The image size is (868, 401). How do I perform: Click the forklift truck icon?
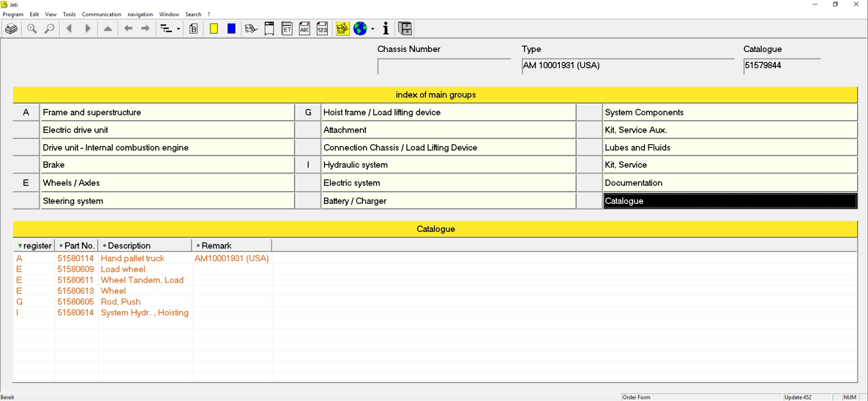coord(251,29)
